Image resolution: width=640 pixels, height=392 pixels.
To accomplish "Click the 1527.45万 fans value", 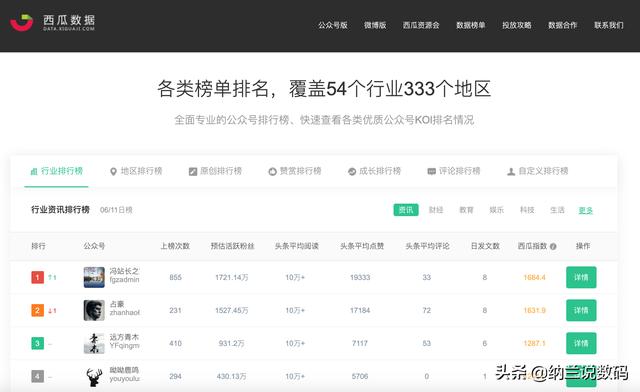I will click(x=231, y=310).
